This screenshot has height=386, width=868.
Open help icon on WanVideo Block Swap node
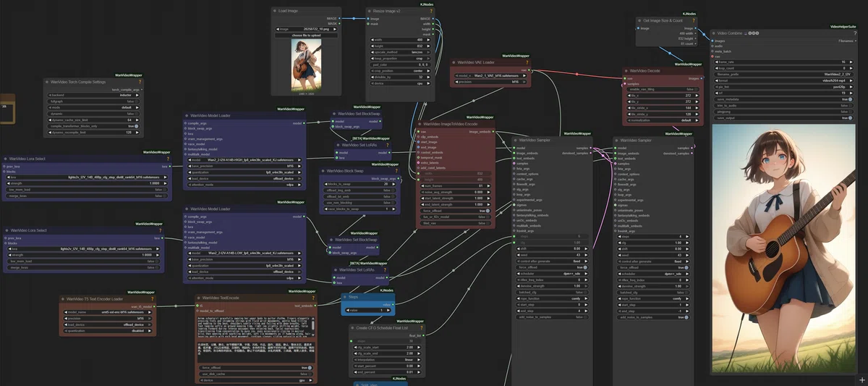tap(396, 171)
